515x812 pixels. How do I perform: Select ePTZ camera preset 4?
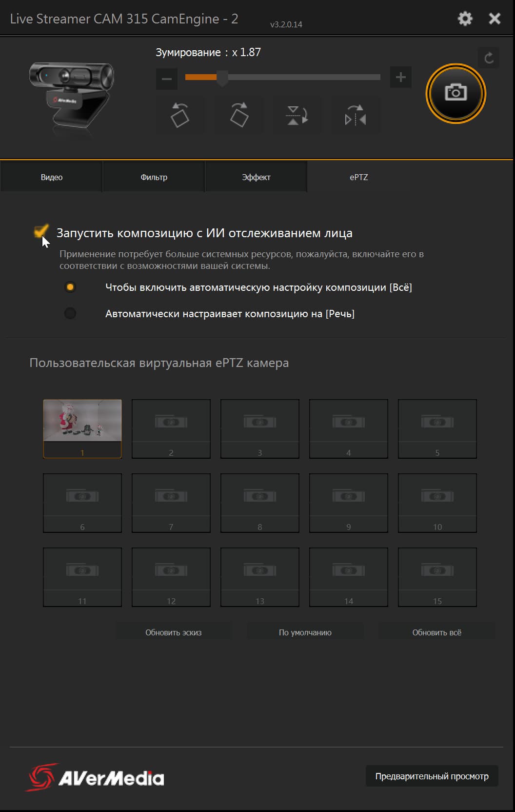tap(349, 428)
